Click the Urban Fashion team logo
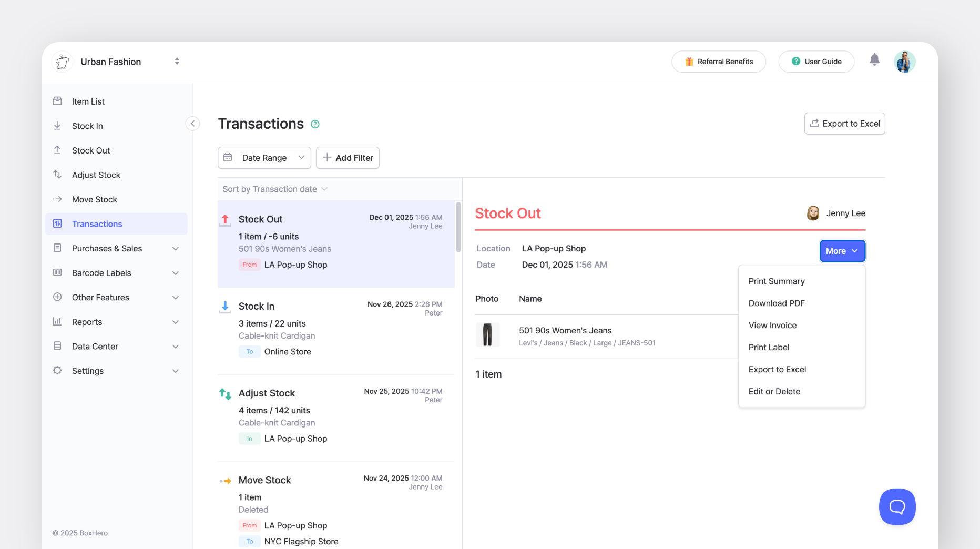 (x=63, y=62)
